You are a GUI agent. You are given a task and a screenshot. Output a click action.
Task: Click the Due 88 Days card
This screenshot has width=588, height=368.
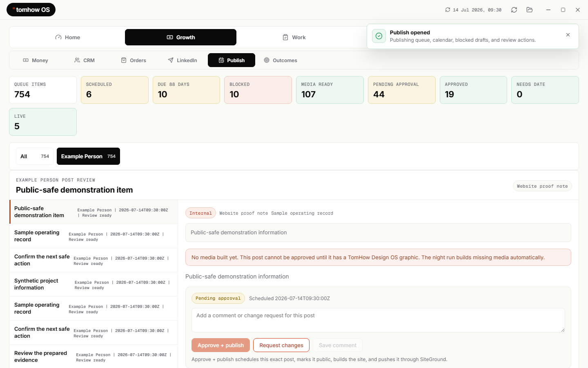point(186,90)
